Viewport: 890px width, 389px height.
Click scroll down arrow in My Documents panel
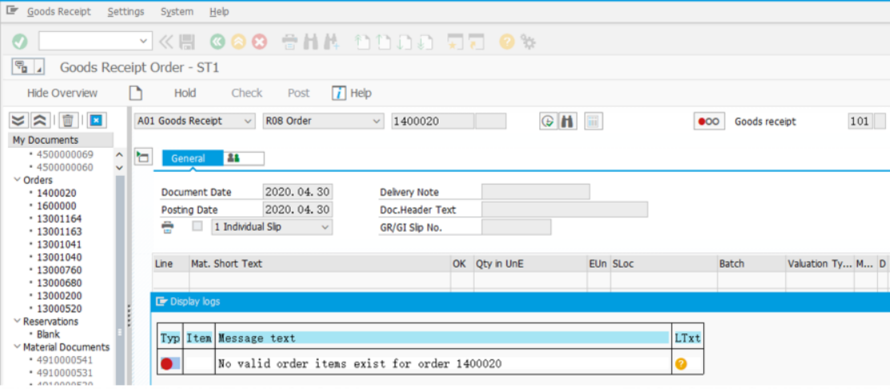(119, 168)
